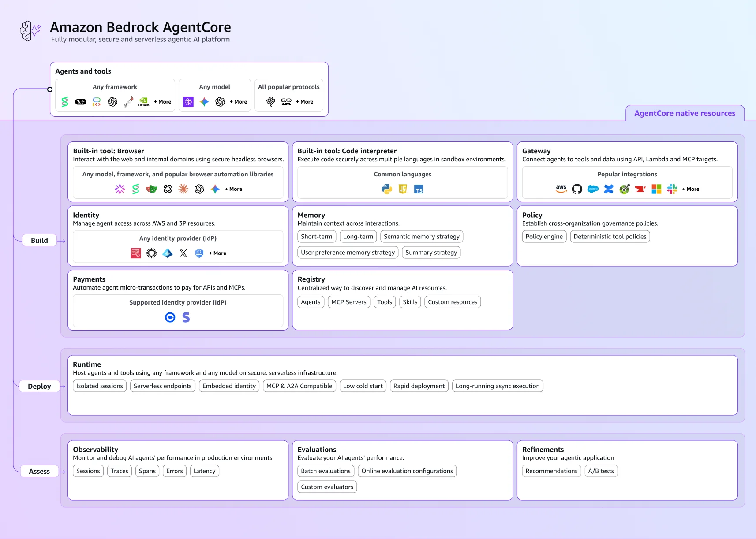The height and width of the screenshot is (539, 756).
Task: Click the Confluence blue logo
Action: click(x=609, y=189)
